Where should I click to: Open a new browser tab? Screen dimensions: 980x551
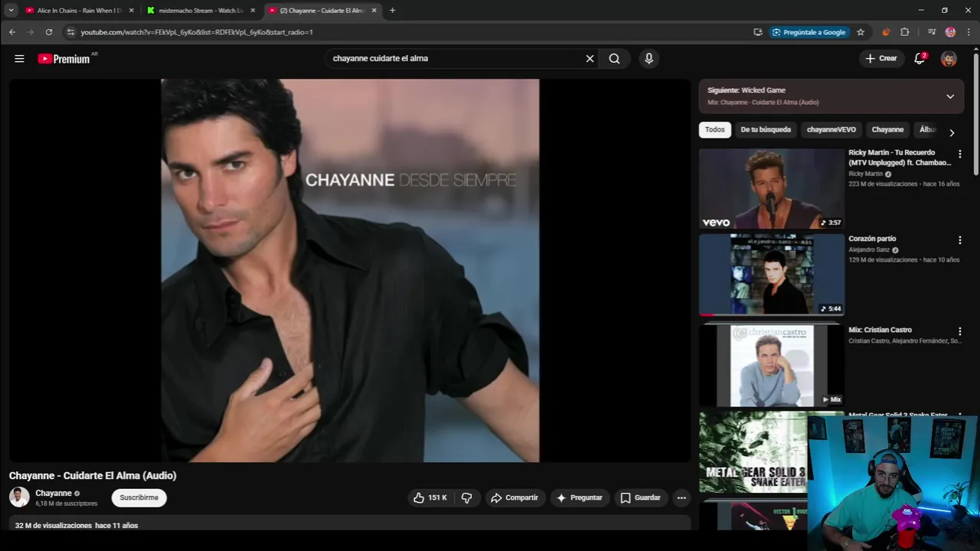click(392, 11)
